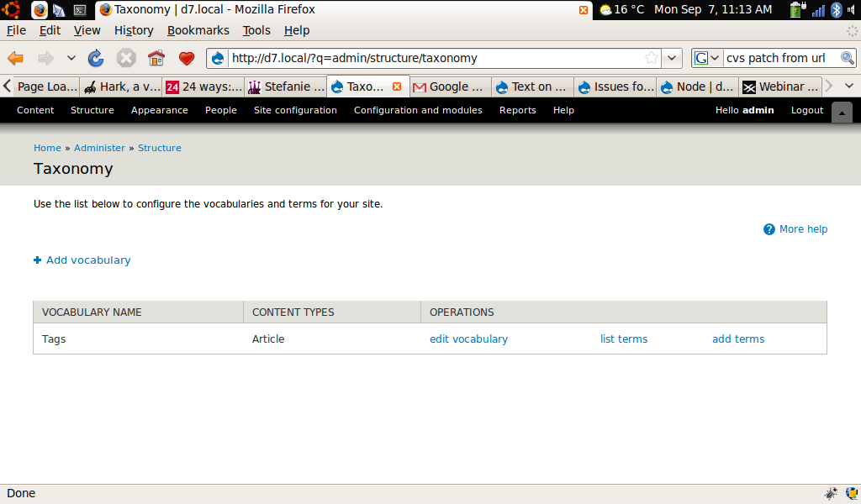This screenshot has width=861, height=504.
Task: Bookmark this page with the star icon
Action: (x=652, y=58)
